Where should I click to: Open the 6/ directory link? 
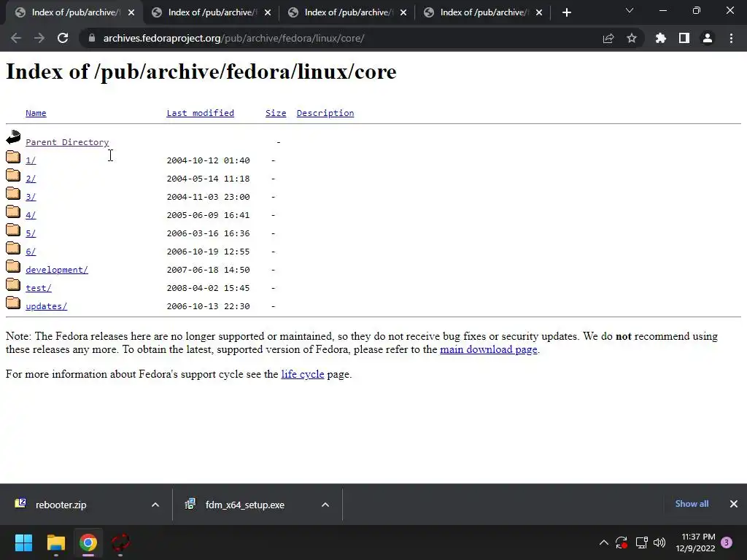pos(31,252)
